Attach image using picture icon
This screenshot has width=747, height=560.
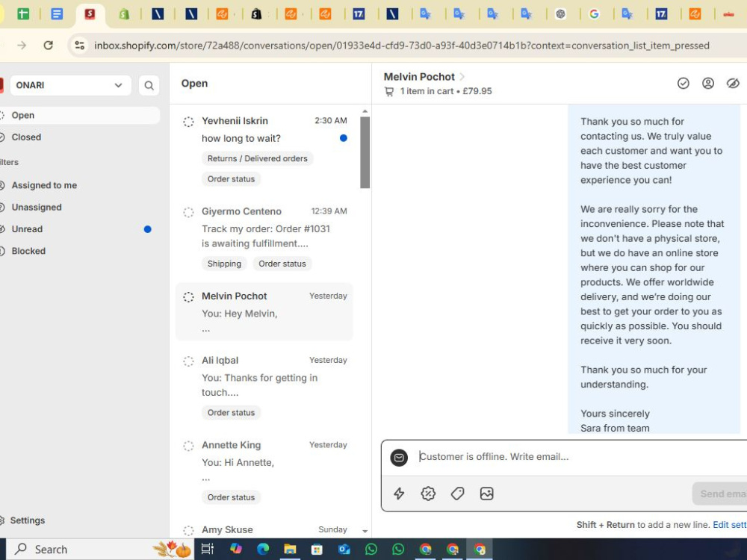pos(486,494)
